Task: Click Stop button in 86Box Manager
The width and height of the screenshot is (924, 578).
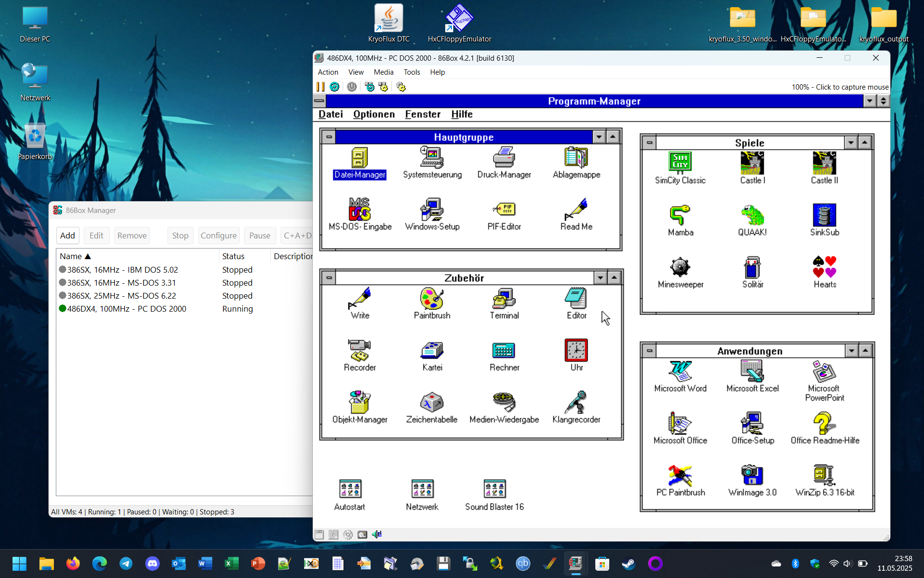Action: coord(180,236)
